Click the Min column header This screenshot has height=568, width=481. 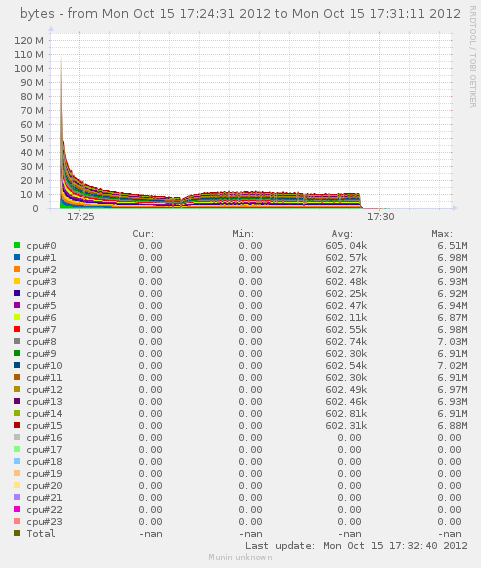coord(243,234)
